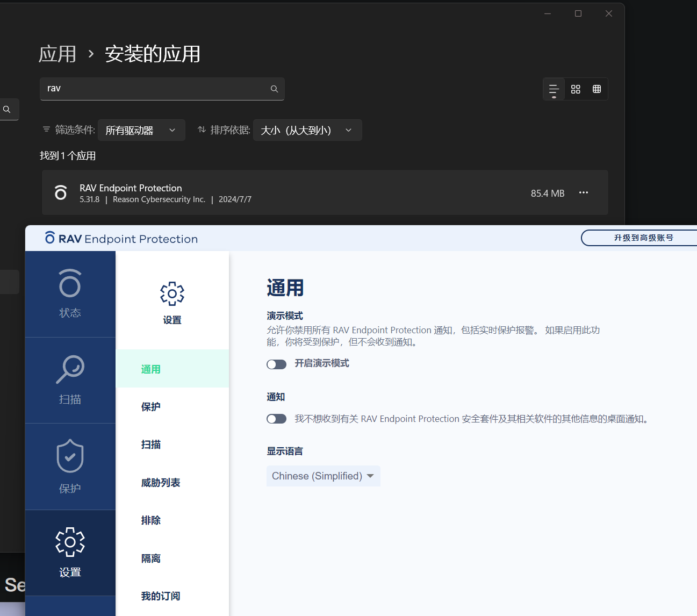This screenshot has height=616, width=697.
Task: Switch to list view in installed apps
Action: (554, 89)
